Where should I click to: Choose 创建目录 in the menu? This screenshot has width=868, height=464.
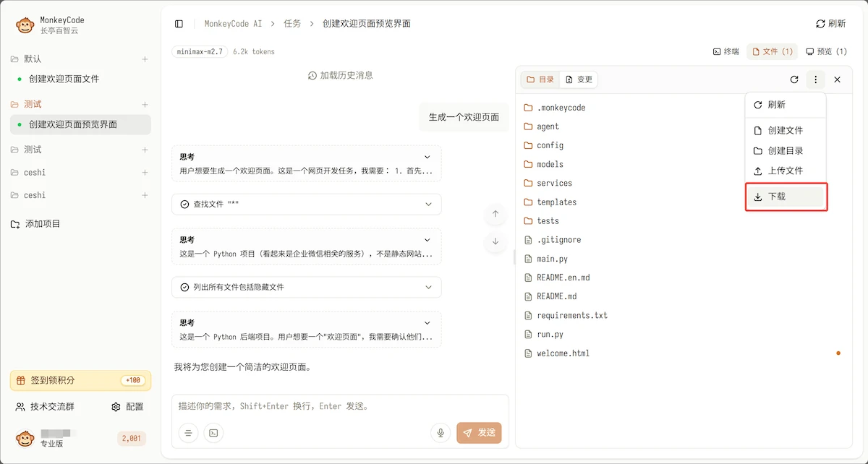point(786,151)
